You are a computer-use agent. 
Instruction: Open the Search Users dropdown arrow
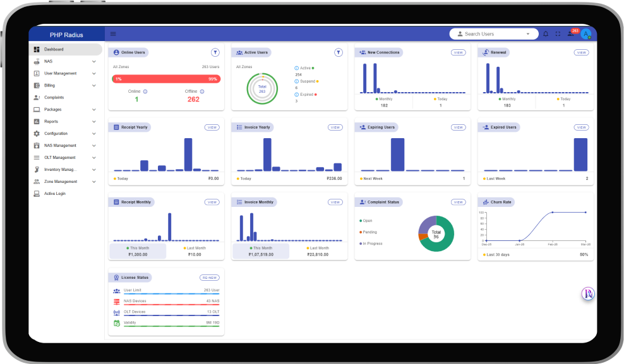tap(528, 34)
